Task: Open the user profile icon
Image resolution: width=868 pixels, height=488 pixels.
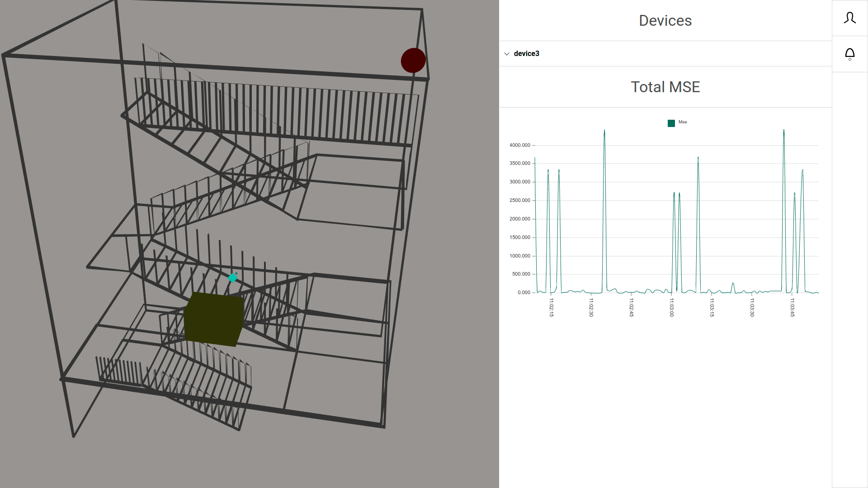Action: point(849,18)
